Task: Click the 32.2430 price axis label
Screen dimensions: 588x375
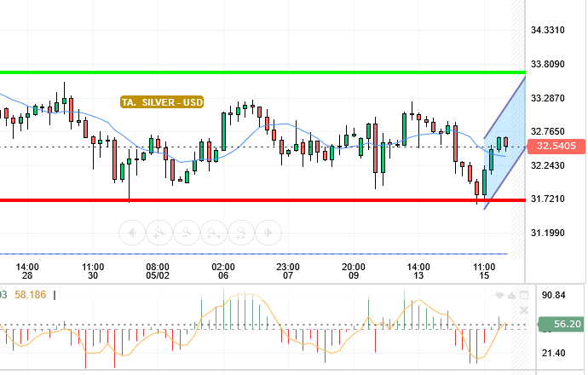Action: [547, 165]
